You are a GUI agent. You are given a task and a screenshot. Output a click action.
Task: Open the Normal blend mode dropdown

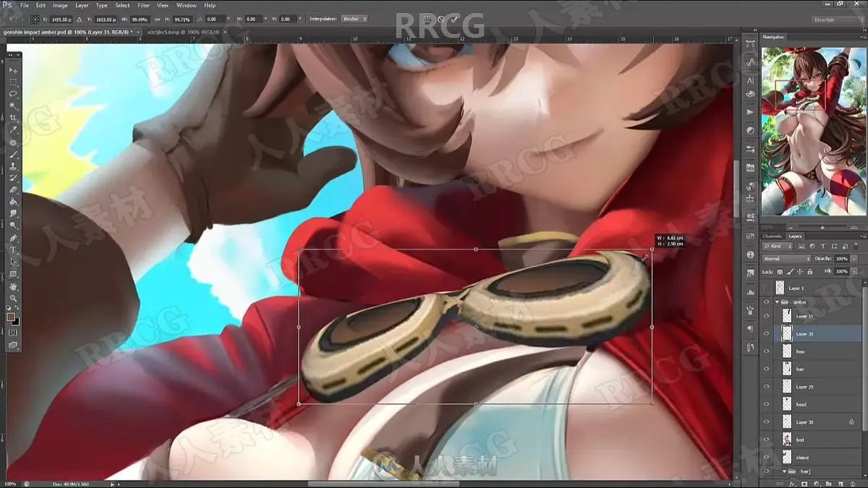786,259
